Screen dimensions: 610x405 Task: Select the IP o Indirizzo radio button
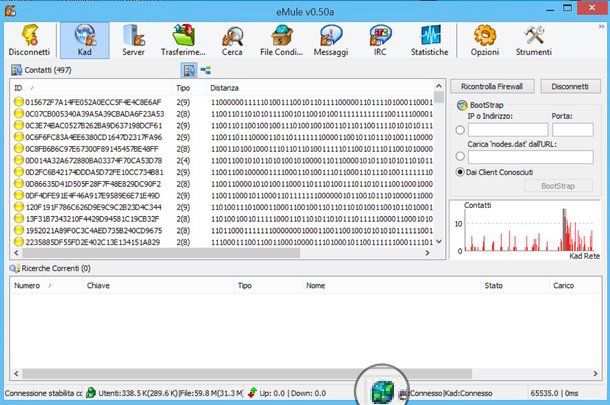click(460, 130)
